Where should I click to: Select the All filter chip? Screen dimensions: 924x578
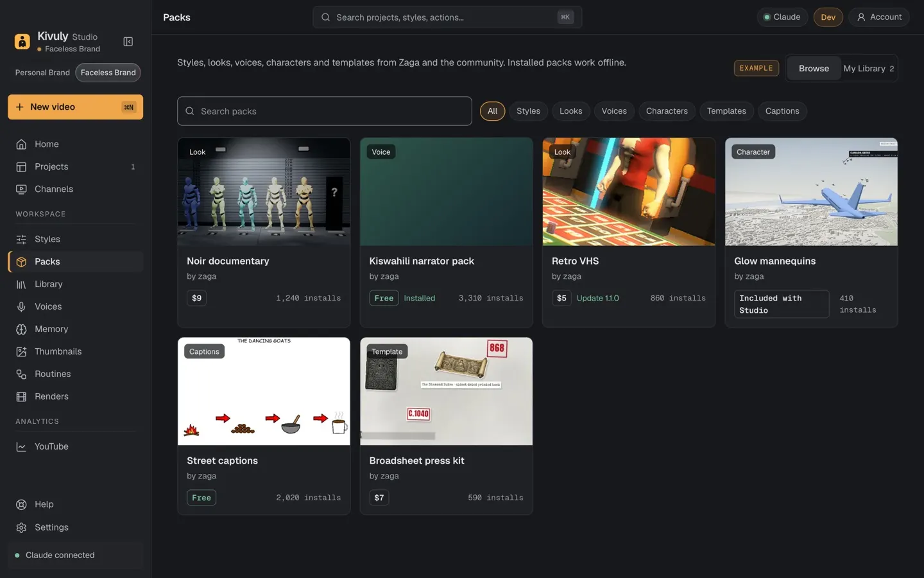492,111
